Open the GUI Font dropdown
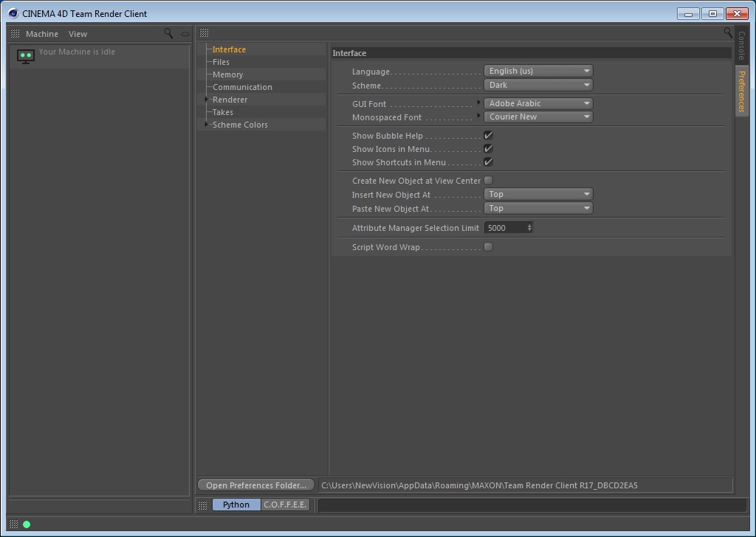Image resolution: width=756 pixels, height=537 pixels. [x=538, y=103]
